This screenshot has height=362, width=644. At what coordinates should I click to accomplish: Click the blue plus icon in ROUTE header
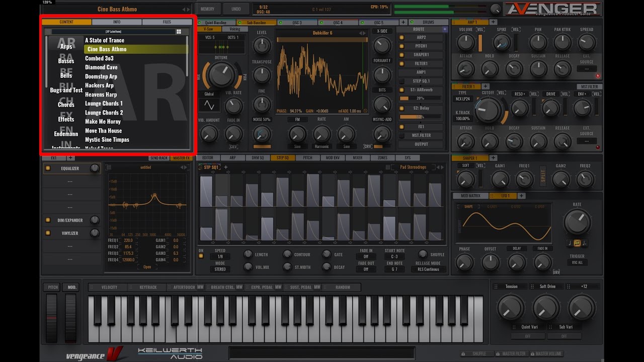pyautogui.click(x=445, y=29)
